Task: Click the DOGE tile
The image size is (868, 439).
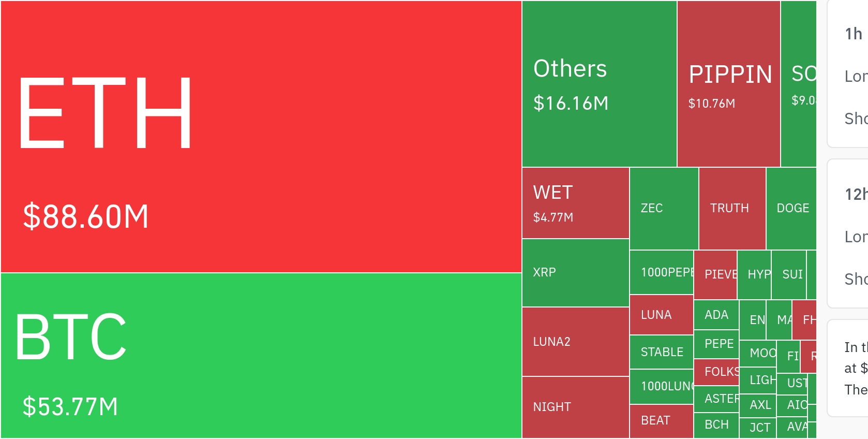Action: (791, 208)
